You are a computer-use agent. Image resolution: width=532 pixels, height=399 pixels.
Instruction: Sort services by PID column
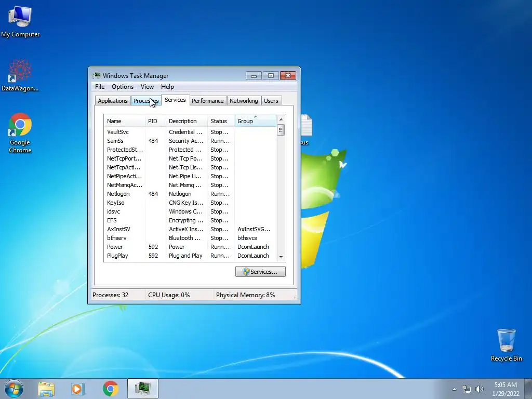click(x=155, y=121)
